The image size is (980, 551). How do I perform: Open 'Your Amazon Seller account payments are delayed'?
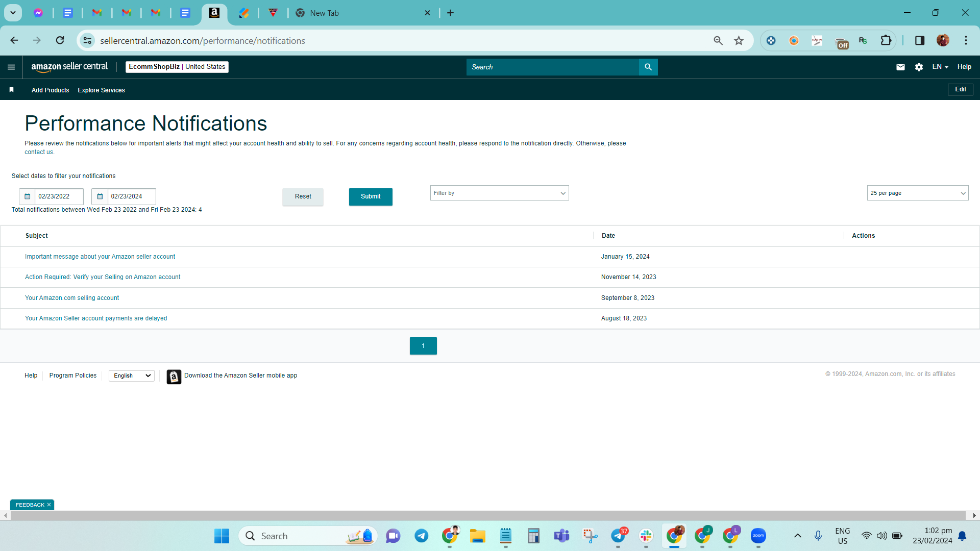[x=96, y=318]
